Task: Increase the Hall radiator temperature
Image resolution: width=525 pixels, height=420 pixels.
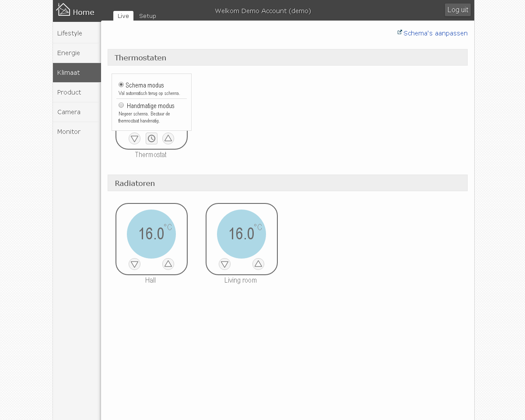Action: coord(168,264)
